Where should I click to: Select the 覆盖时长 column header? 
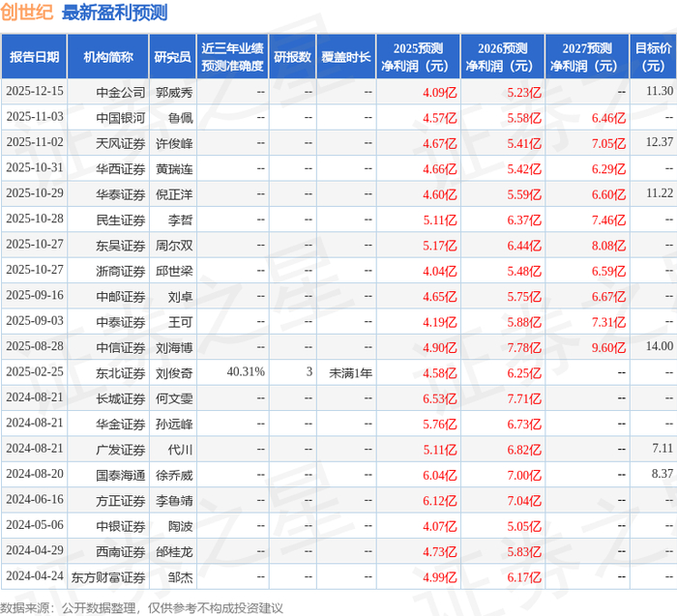pyautogui.click(x=346, y=56)
